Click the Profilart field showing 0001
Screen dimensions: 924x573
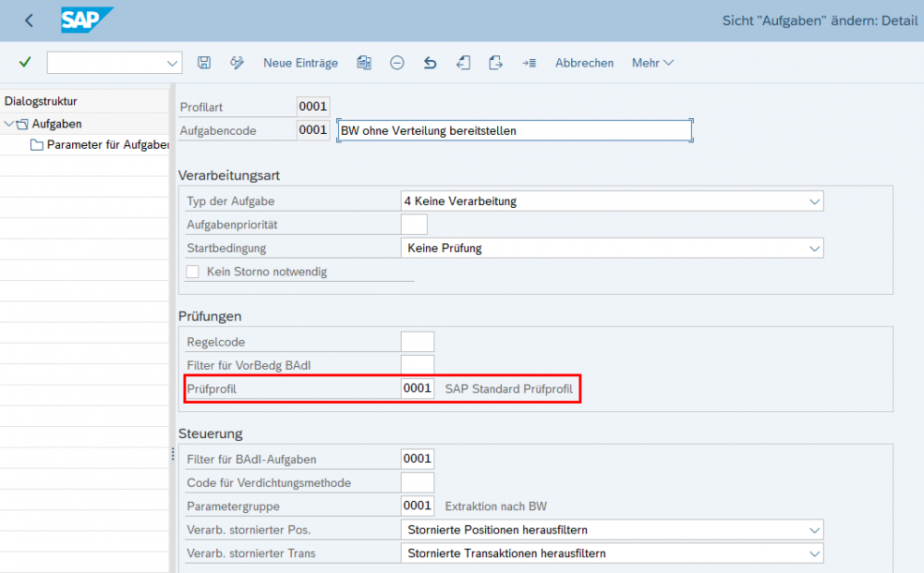tap(313, 107)
